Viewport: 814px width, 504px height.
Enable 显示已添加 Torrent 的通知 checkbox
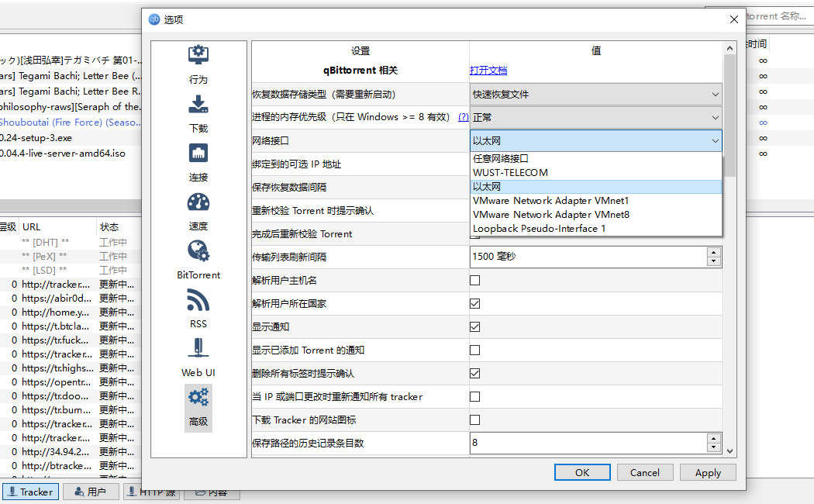click(474, 350)
